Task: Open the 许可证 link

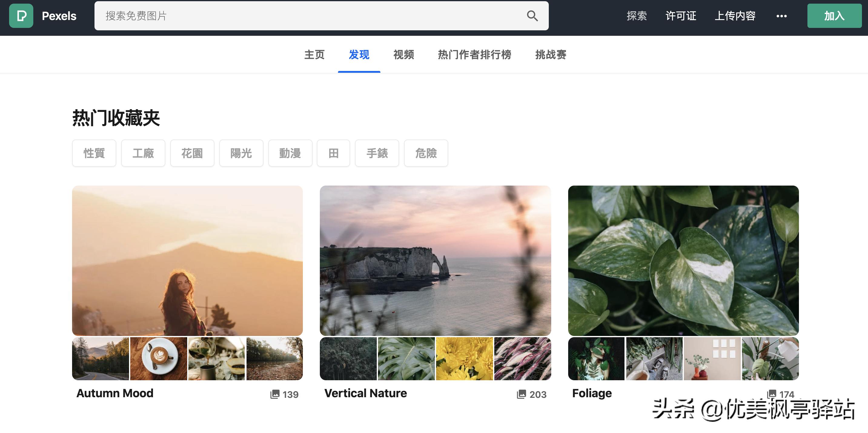Action: click(681, 16)
